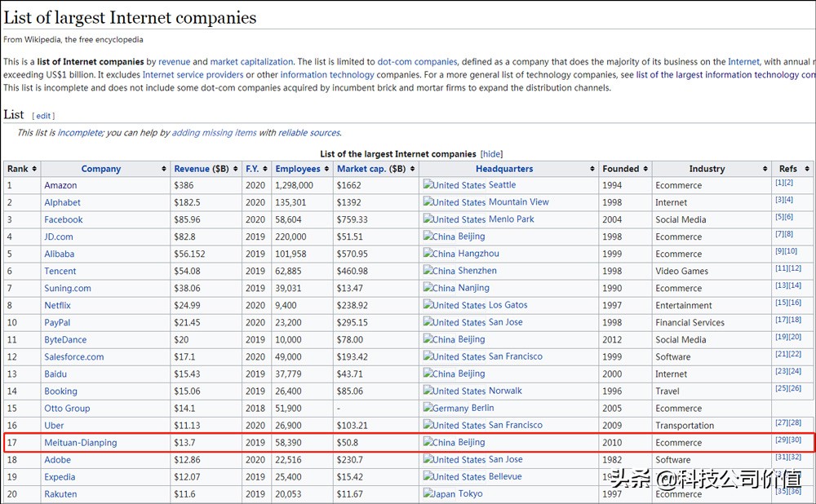Sort by Industry using header arrows

[x=764, y=169]
